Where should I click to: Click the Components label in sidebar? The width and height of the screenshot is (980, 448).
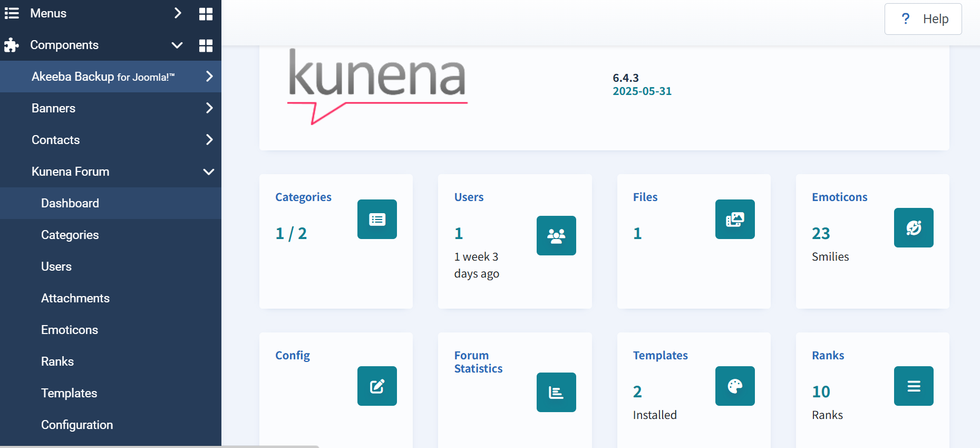pos(64,45)
